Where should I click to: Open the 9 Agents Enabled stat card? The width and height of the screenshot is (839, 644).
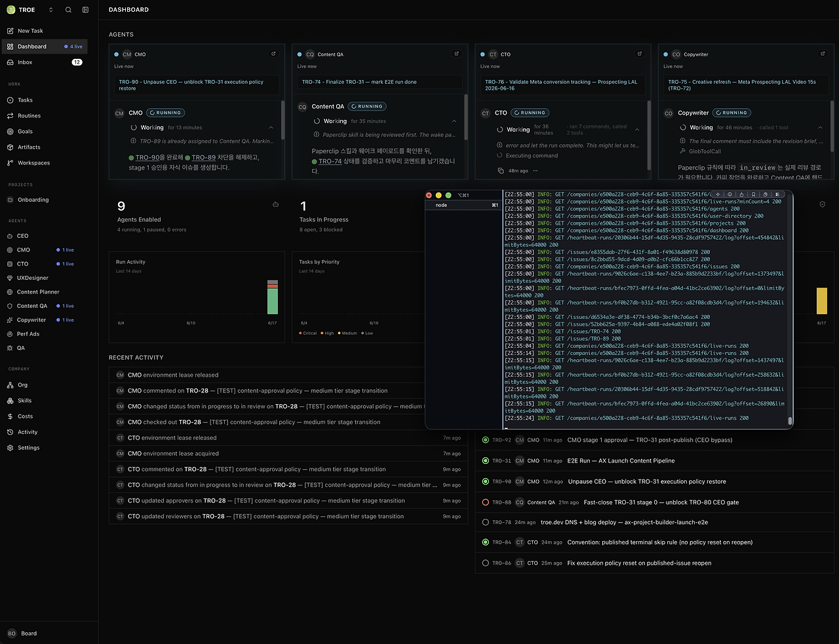(x=197, y=217)
